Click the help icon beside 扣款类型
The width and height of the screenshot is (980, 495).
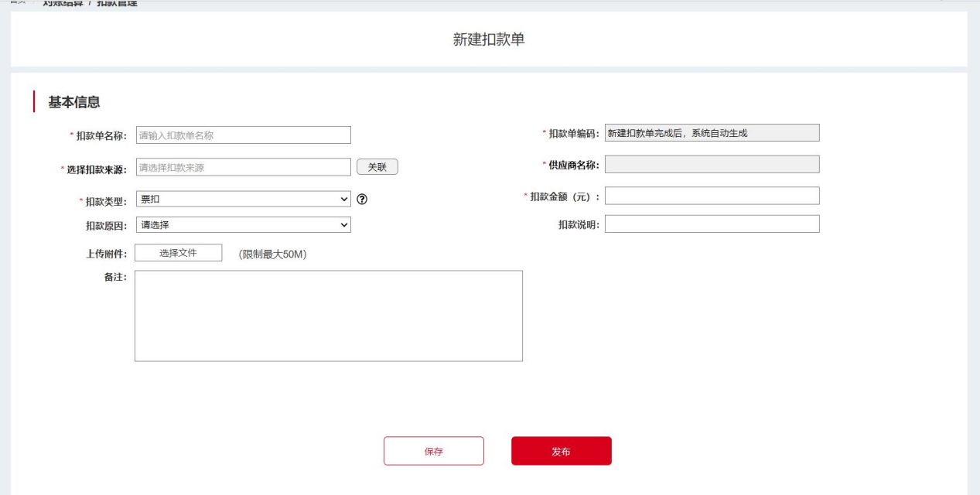tap(362, 200)
